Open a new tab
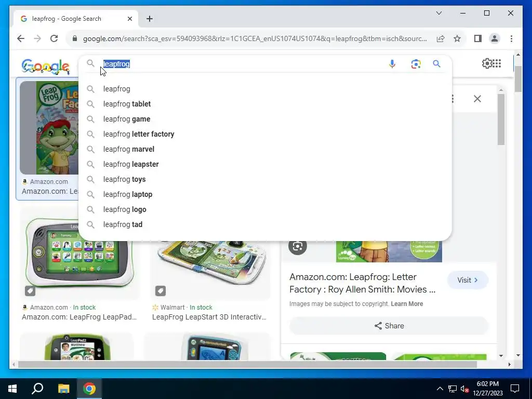532x399 pixels. click(150, 19)
